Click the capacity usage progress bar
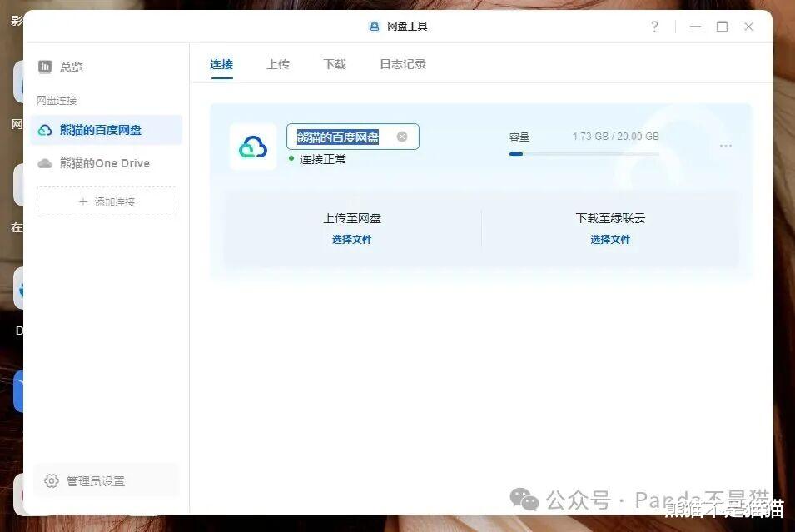795x532 pixels. click(x=584, y=154)
